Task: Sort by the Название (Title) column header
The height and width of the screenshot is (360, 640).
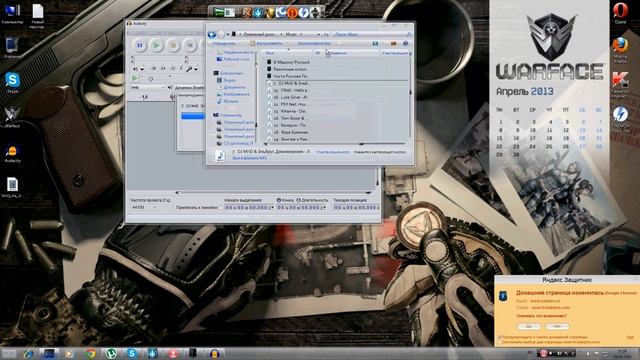Action: click(353, 53)
